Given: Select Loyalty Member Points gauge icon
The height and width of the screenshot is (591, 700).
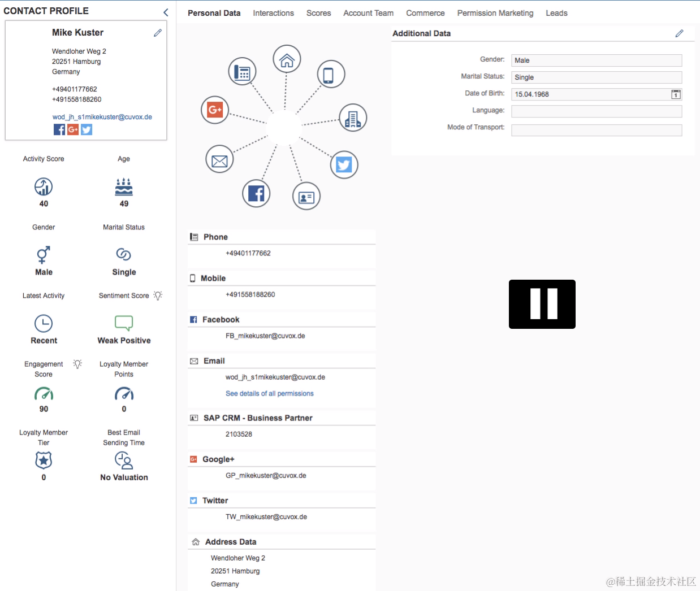Looking at the screenshot, I should pos(124,393).
